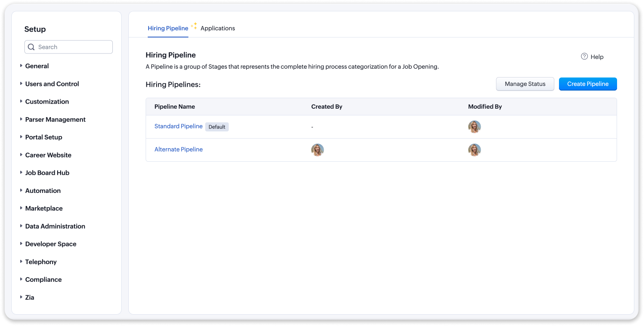Expand the Zia section arrow
This screenshot has width=644, height=326.
(x=21, y=297)
